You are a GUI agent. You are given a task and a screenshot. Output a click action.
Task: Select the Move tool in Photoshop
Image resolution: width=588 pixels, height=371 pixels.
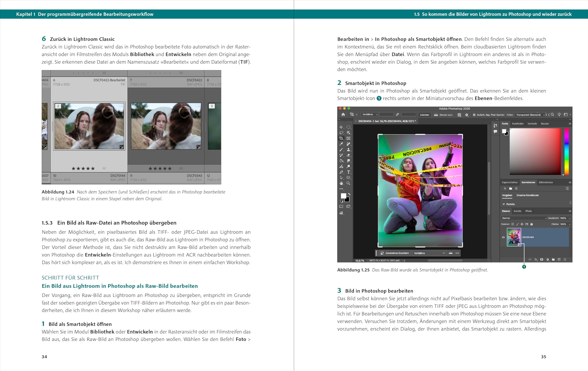point(341,127)
